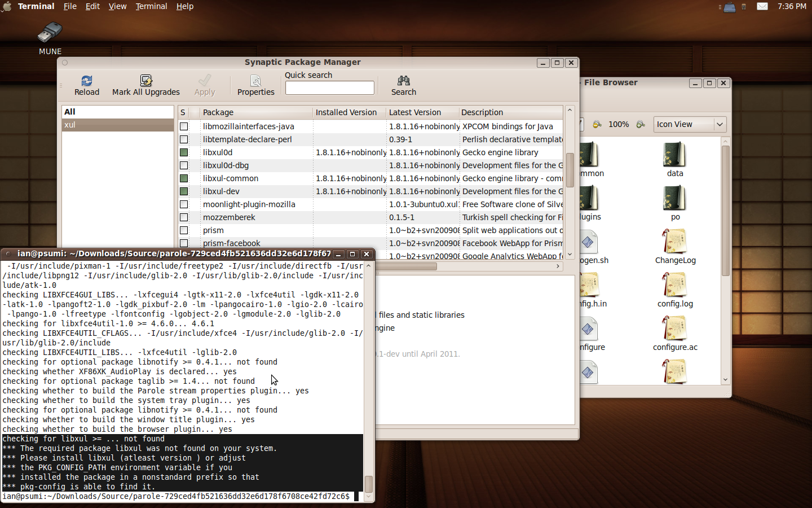Toggle the libxul0d package status checkbox

pyautogui.click(x=184, y=152)
